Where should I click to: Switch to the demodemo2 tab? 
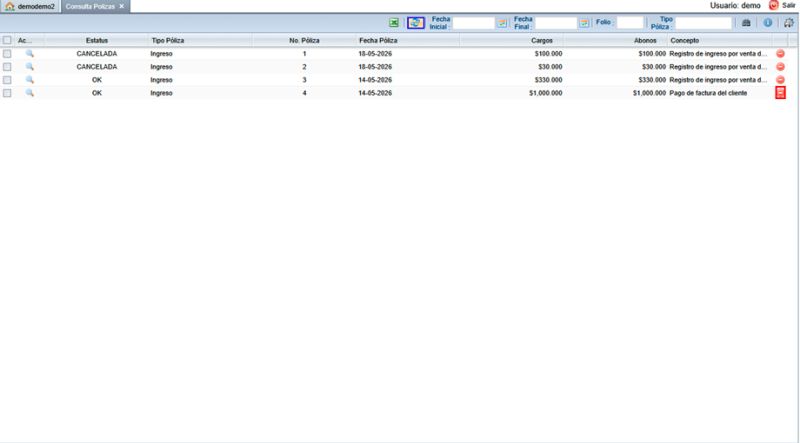tap(31, 7)
